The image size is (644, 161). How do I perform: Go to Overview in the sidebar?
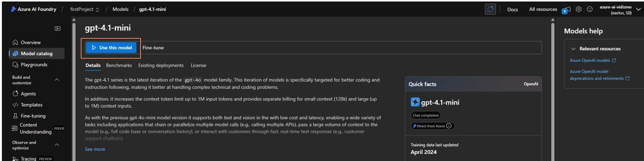[30, 43]
